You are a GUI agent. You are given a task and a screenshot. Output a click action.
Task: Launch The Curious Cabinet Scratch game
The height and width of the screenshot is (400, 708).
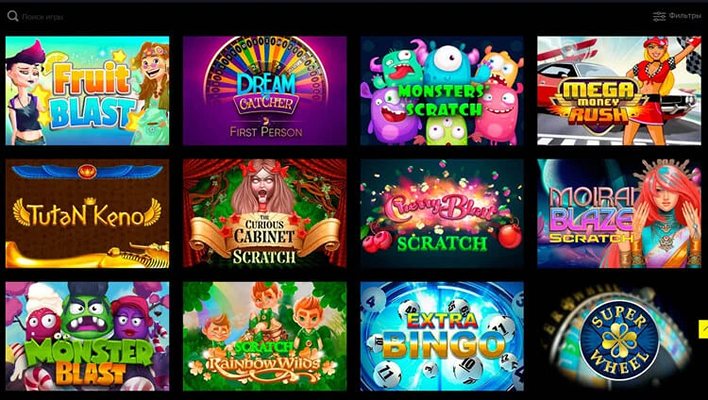click(x=265, y=214)
